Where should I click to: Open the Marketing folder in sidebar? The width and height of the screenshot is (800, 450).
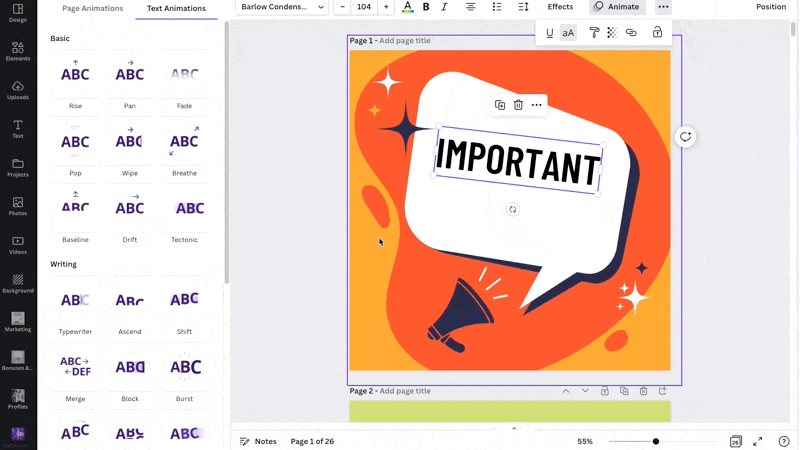(x=18, y=323)
